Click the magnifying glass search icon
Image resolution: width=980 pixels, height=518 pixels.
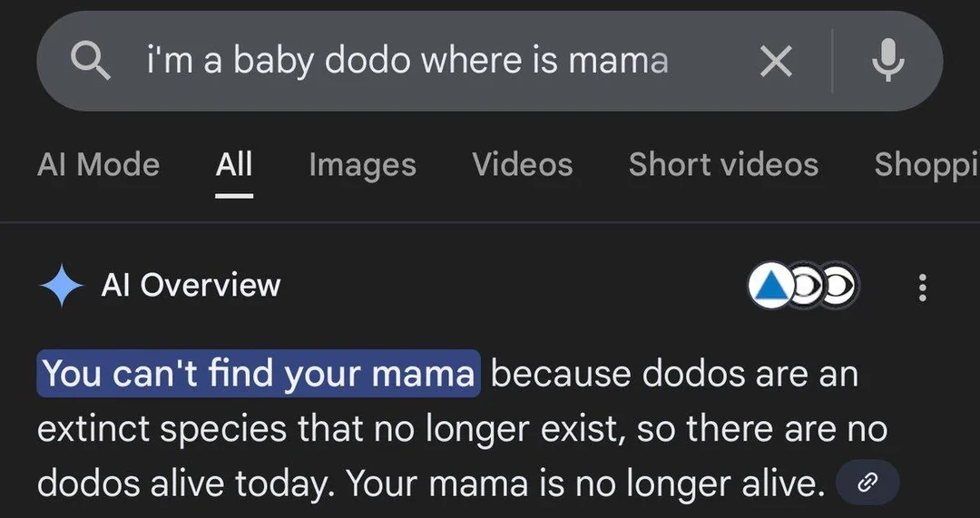pyautogui.click(x=91, y=62)
